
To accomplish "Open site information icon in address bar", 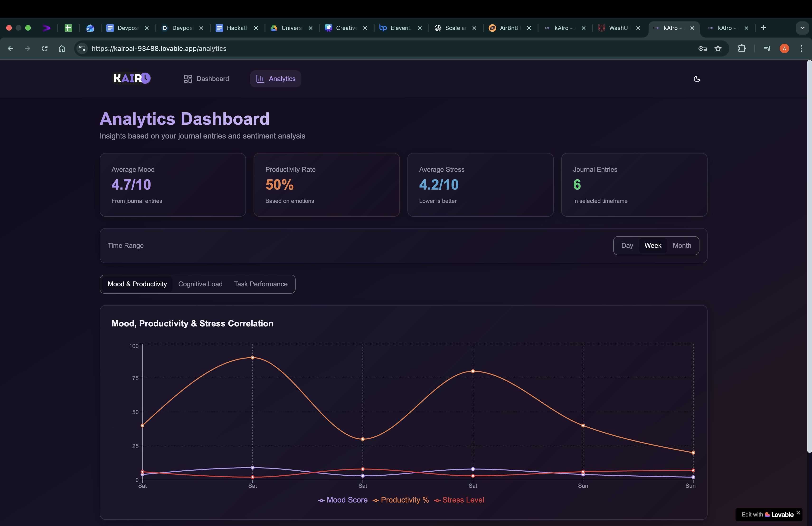I will click(x=82, y=48).
